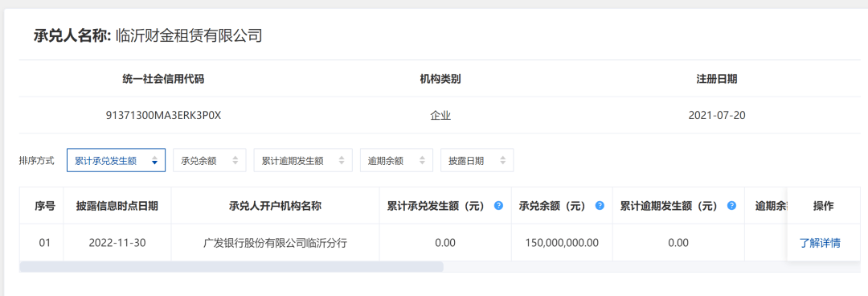The image size is (868, 296).
Task: Click 披露信息时点日期 column header
Action: pyautogui.click(x=117, y=206)
